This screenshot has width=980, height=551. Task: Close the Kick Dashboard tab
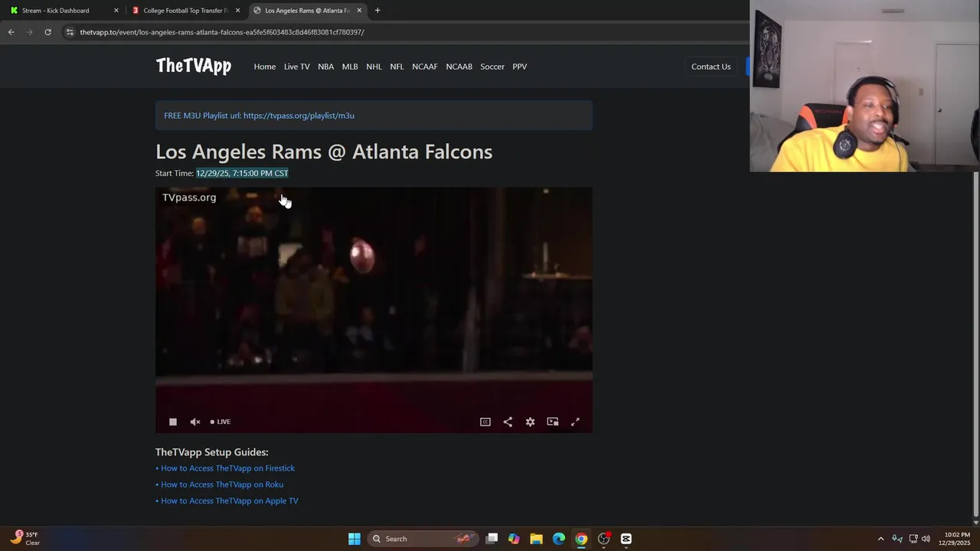click(x=116, y=11)
